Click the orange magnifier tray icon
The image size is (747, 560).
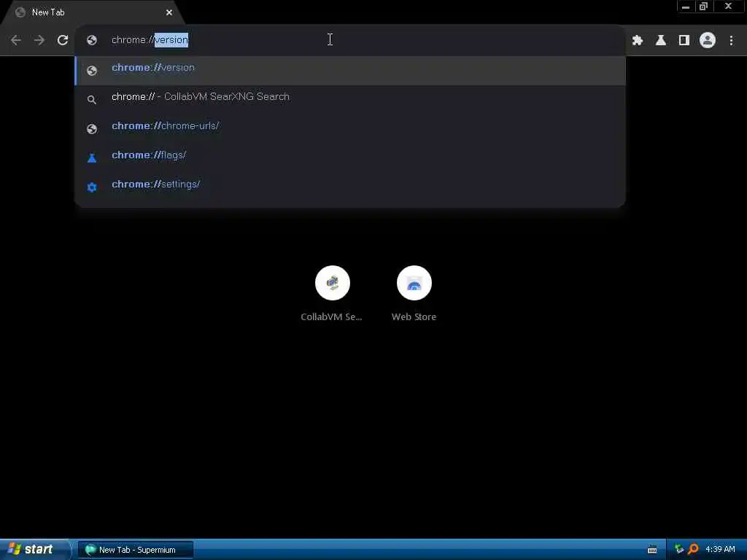pyautogui.click(x=693, y=549)
